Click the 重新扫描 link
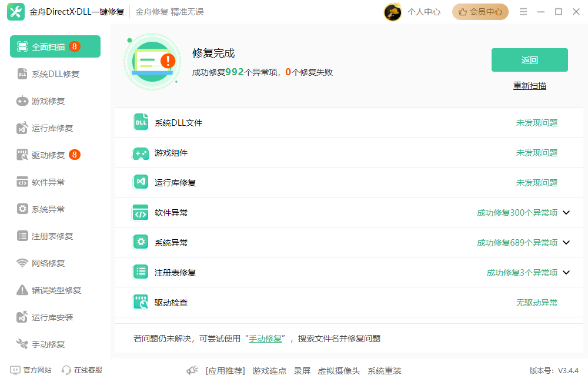The image size is (588, 382). [x=529, y=86]
